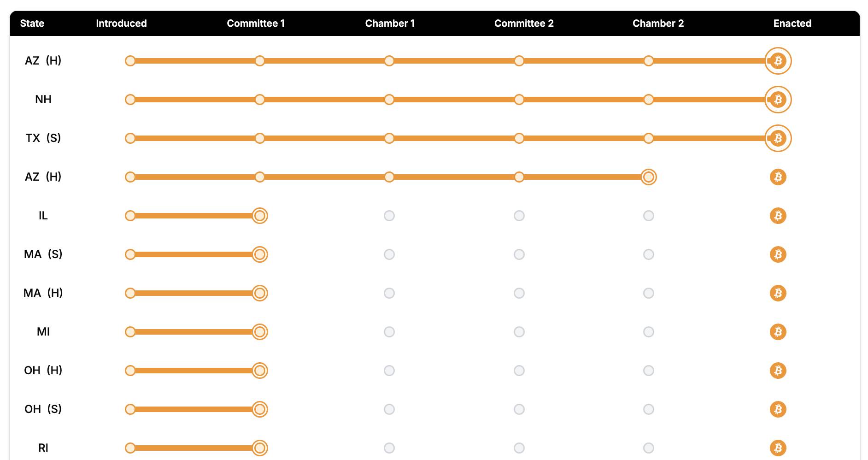Click the State column header
The width and height of the screenshot is (868, 460).
pos(32,24)
